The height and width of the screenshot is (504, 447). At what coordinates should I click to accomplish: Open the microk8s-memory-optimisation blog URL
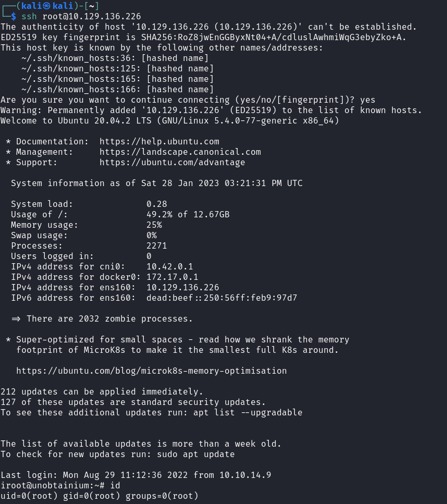coord(151,371)
